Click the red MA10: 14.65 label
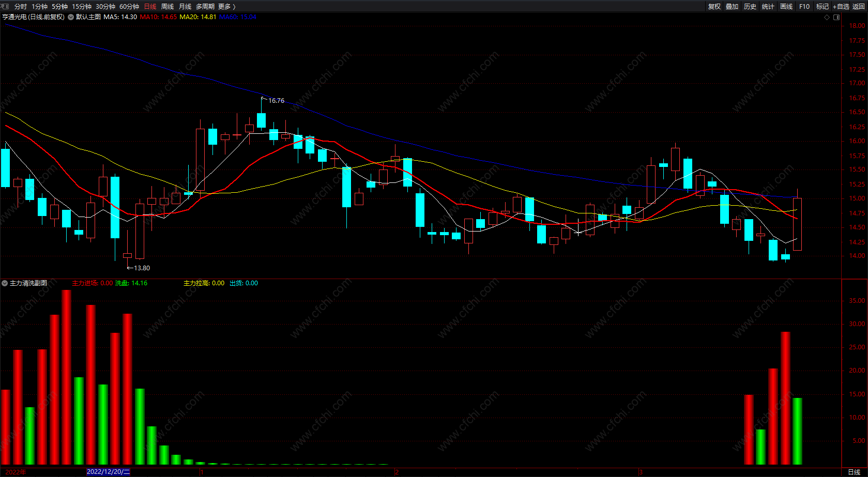The height and width of the screenshot is (477, 868). click(158, 17)
